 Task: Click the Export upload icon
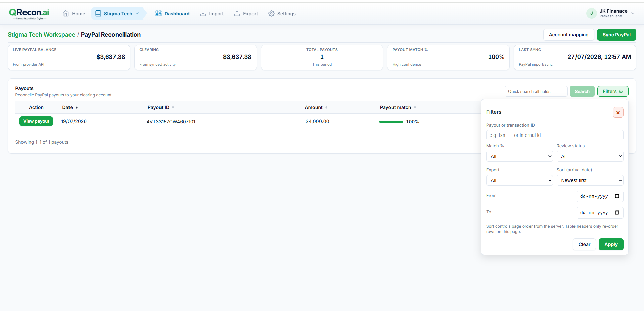coord(237,13)
